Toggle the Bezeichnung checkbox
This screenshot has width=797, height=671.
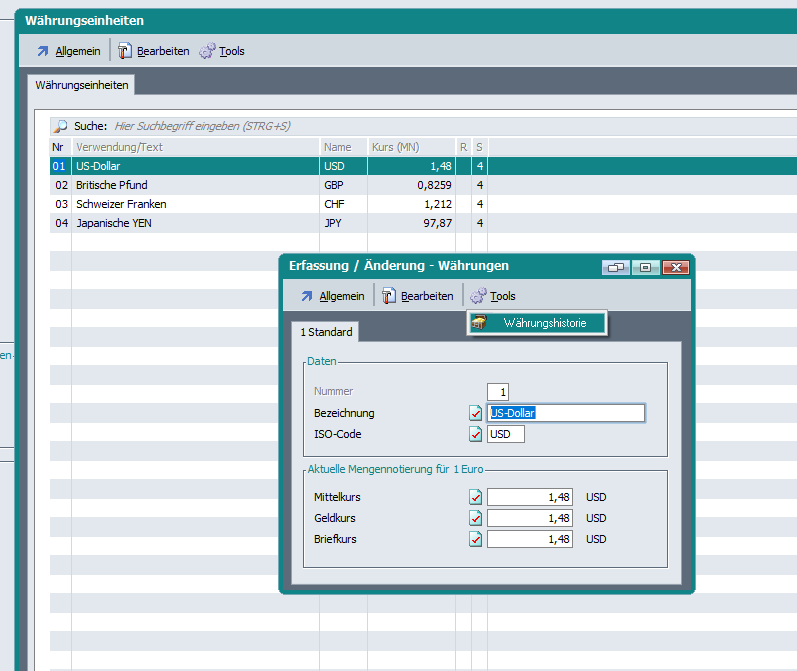(476, 413)
